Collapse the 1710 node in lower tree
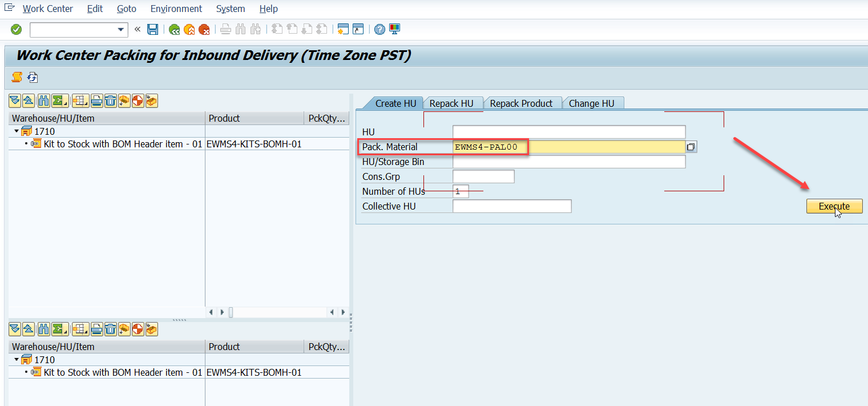Screen dimensions: 868x406 click(17, 360)
